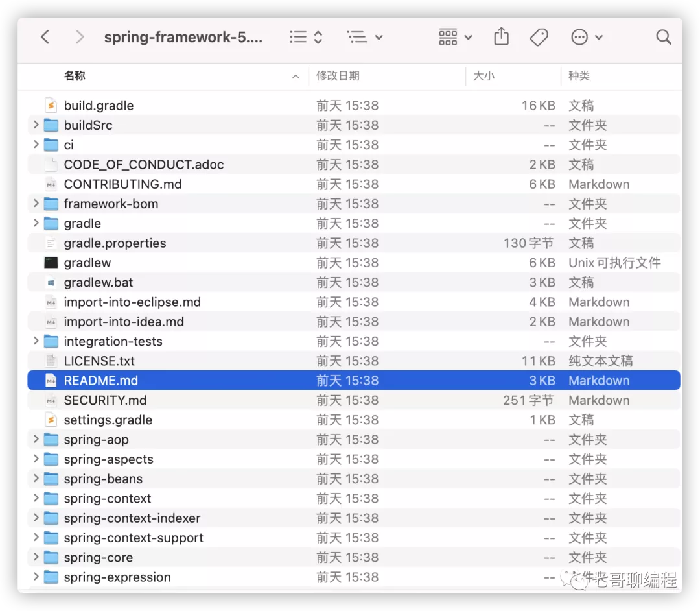700x611 pixels.
Task: Select the import-into-eclipse.md file icon
Action: [x=51, y=302]
